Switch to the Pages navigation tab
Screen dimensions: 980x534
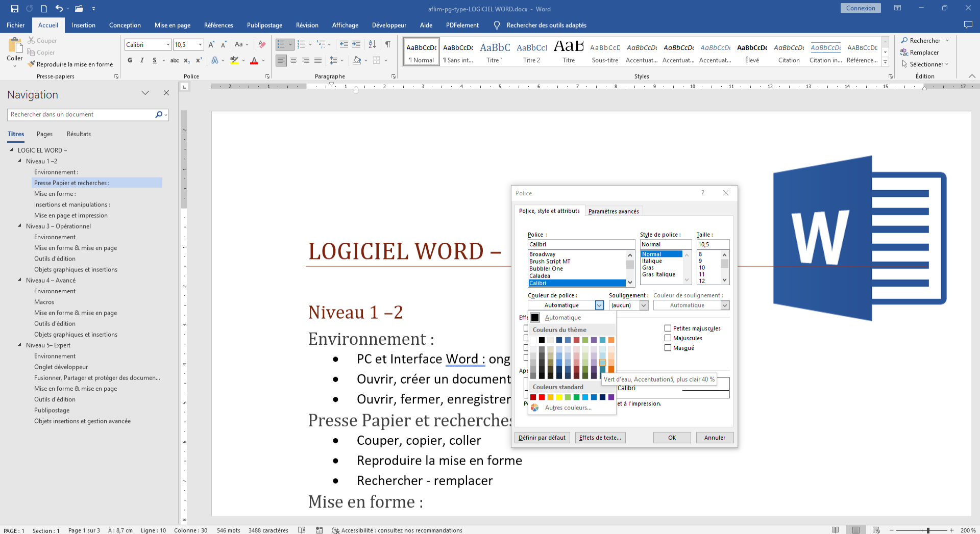point(44,134)
